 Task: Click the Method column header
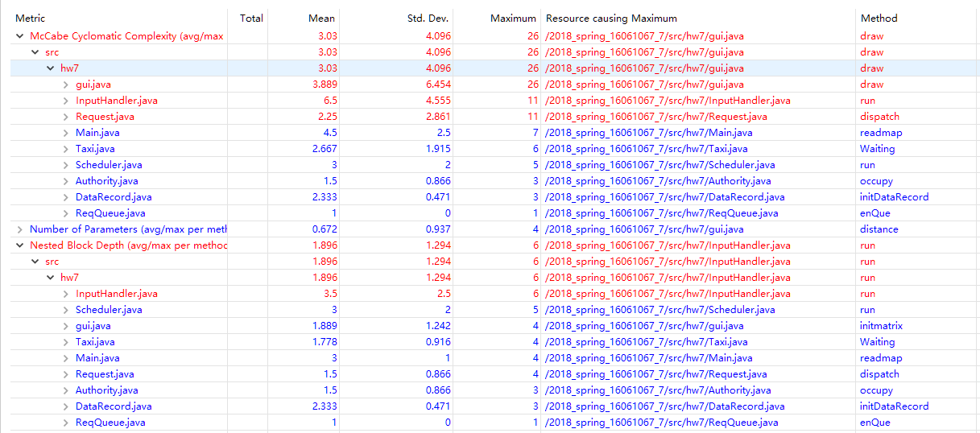pos(879,18)
